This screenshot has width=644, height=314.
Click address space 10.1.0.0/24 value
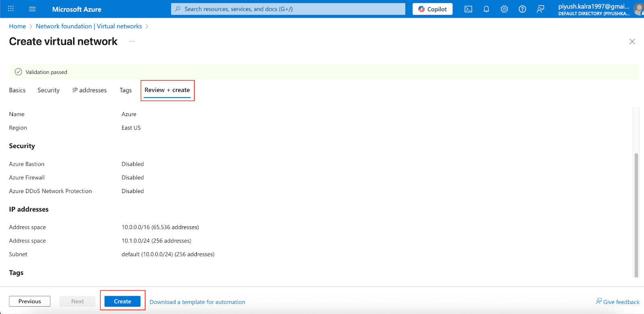[x=157, y=241]
